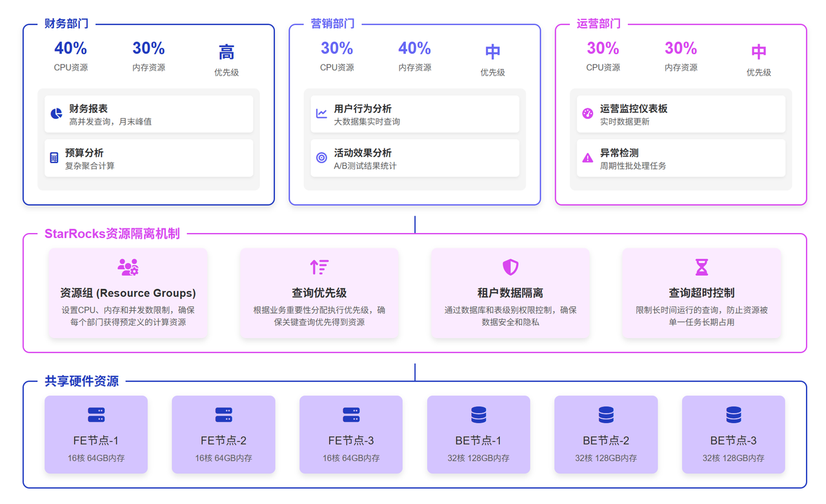Click the warning triangle icon beside 异常检测
The height and width of the screenshot is (504, 826).
point(587,158)
